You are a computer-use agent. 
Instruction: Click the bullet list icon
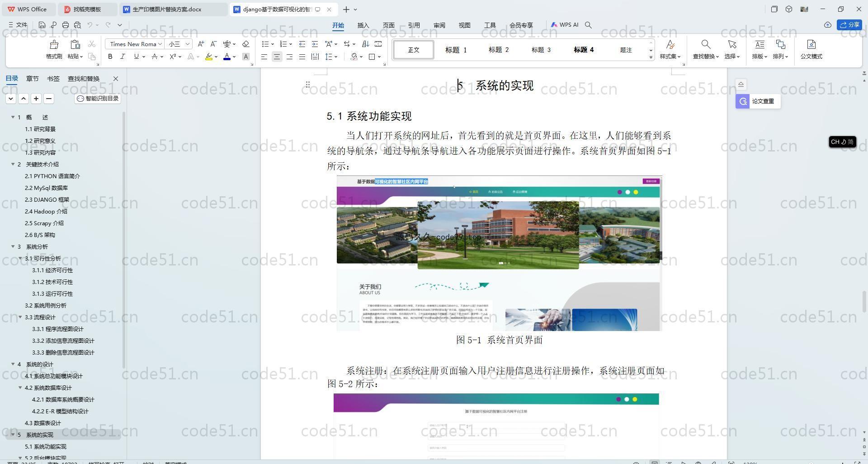[265, 44]
